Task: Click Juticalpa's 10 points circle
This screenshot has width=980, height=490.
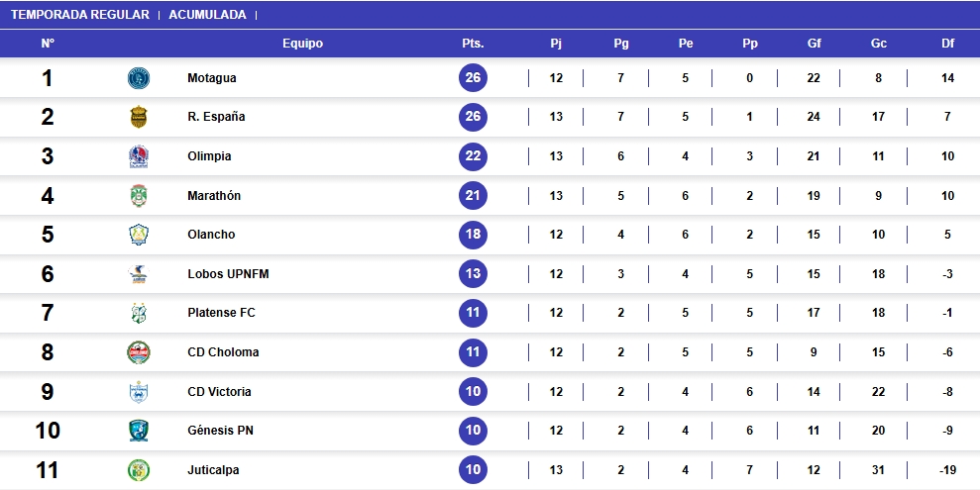Action: coord(474,470)
